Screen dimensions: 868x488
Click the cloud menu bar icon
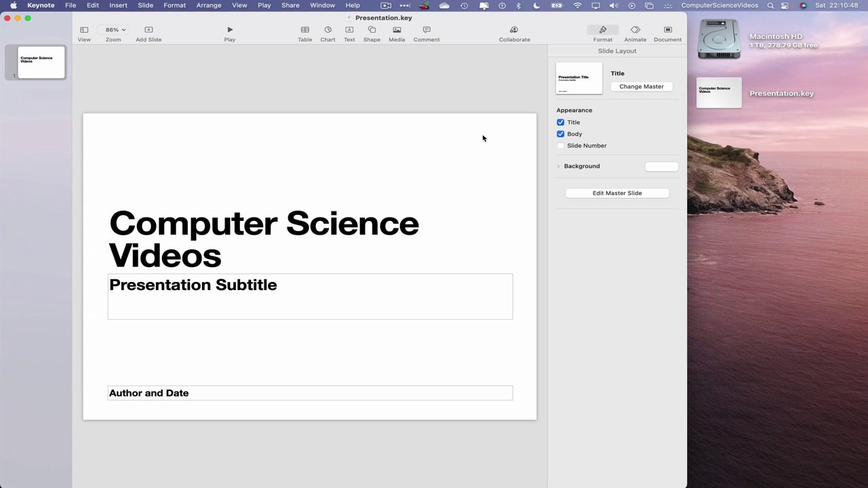click(x=444, y=5)
